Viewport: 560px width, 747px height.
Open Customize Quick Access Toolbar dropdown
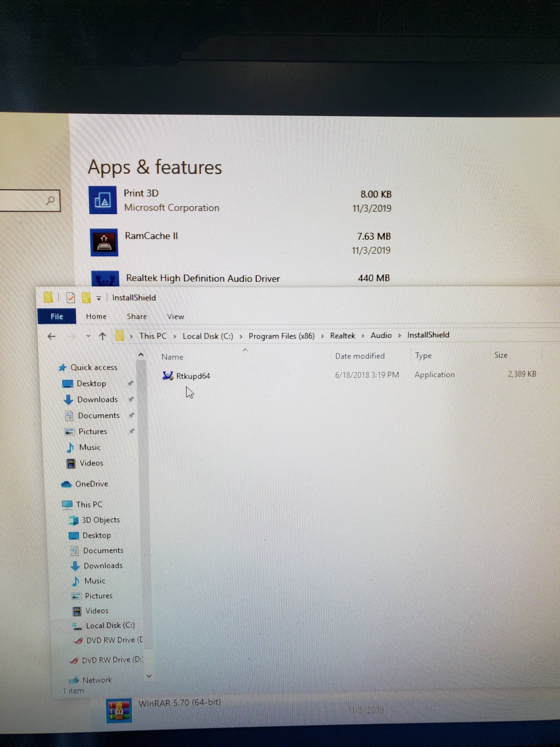click(x=99, y=298)
